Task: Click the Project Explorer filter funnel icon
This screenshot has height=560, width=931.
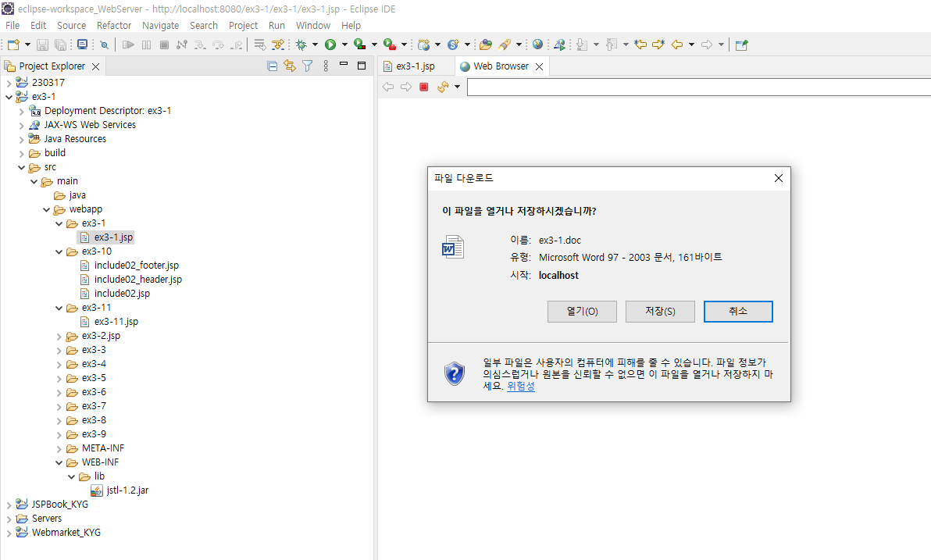Action: (308, 66)
